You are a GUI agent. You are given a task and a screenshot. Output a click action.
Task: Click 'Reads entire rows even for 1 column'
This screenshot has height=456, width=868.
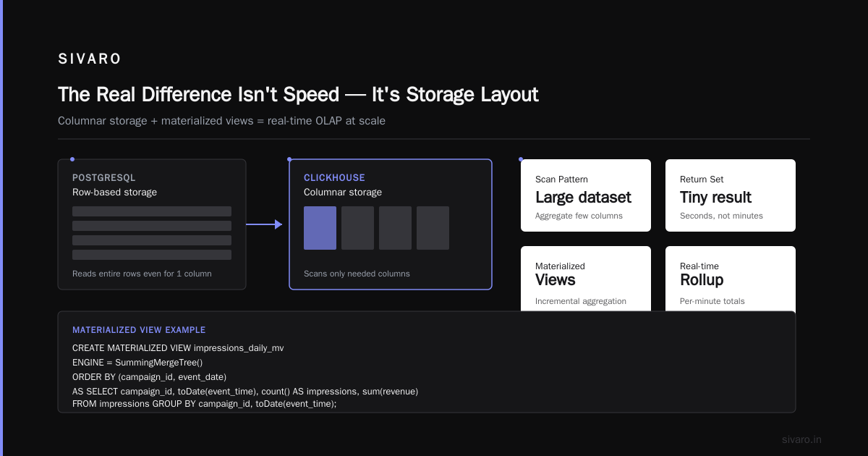pos(142,274)
